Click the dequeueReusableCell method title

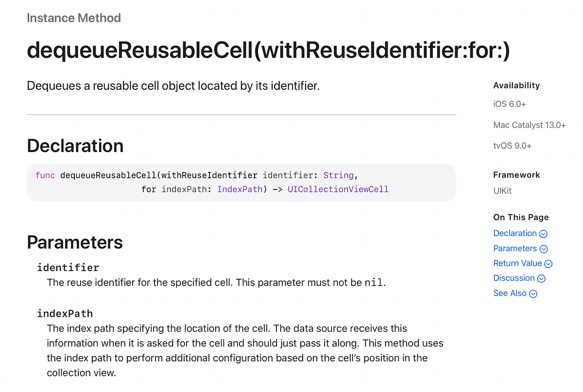[x=269, y=50]
